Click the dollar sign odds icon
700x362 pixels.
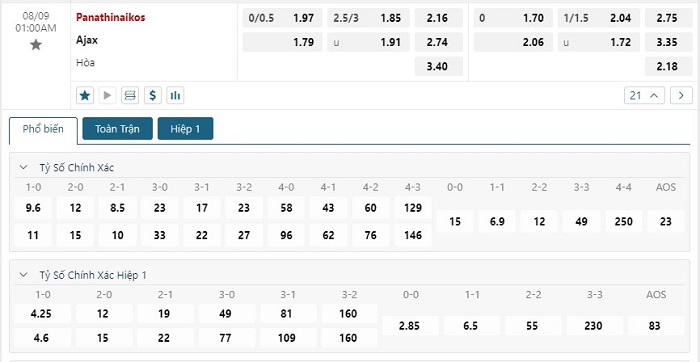(153, 95)
